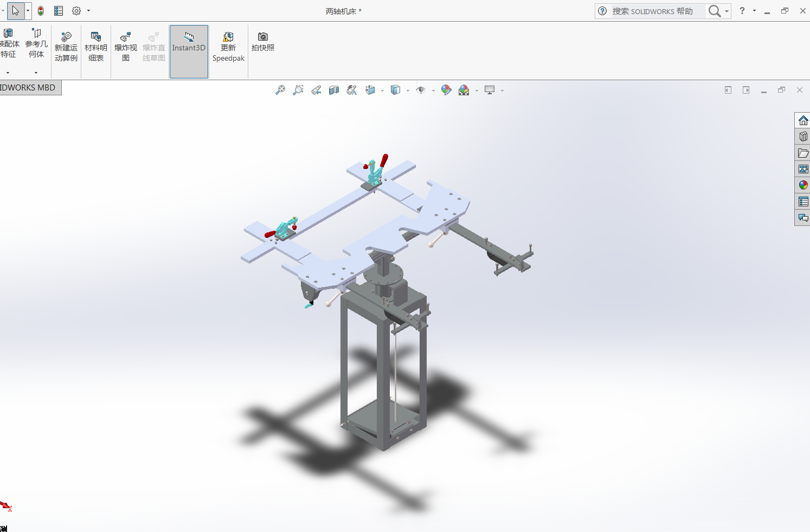
Task: Click the Zoom to Fit icon
Action: (x=280, y=90)
